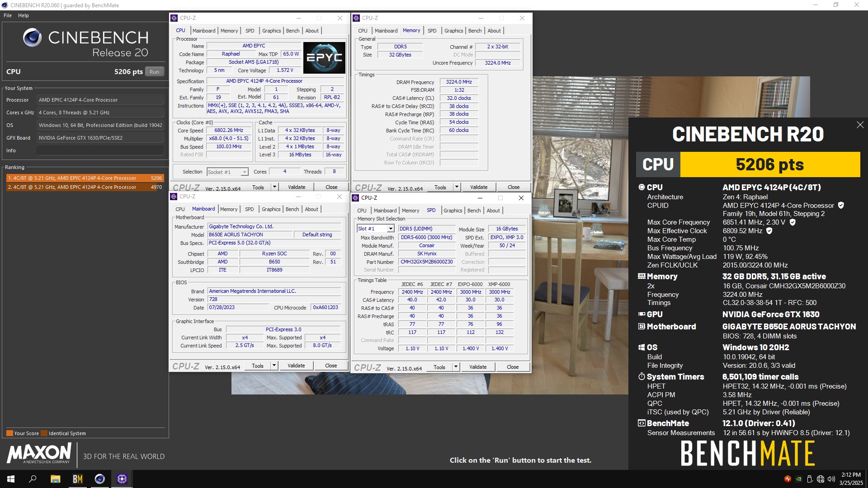Click the CPU chip icon in BenchMate panel

(x=642, y=187)
